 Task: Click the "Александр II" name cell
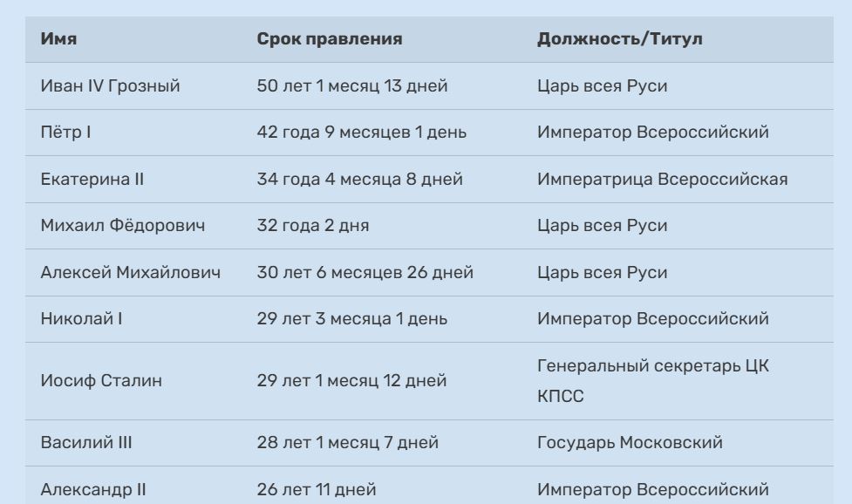point(93,490)
